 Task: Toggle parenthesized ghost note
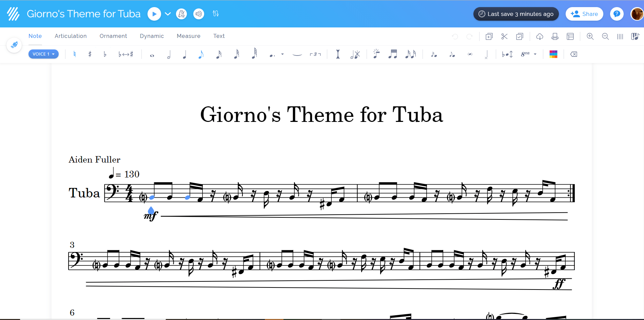[470, 54]
